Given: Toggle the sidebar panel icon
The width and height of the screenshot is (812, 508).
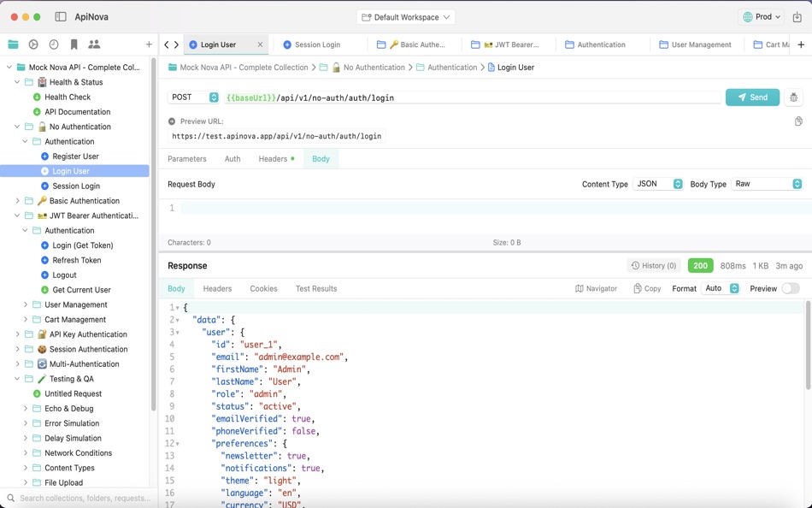Looking at the screenshot, I should coord(61,16).
